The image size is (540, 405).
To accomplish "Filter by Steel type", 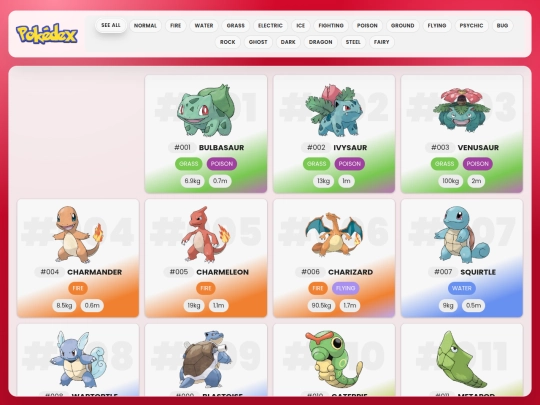I will (353, 42).
